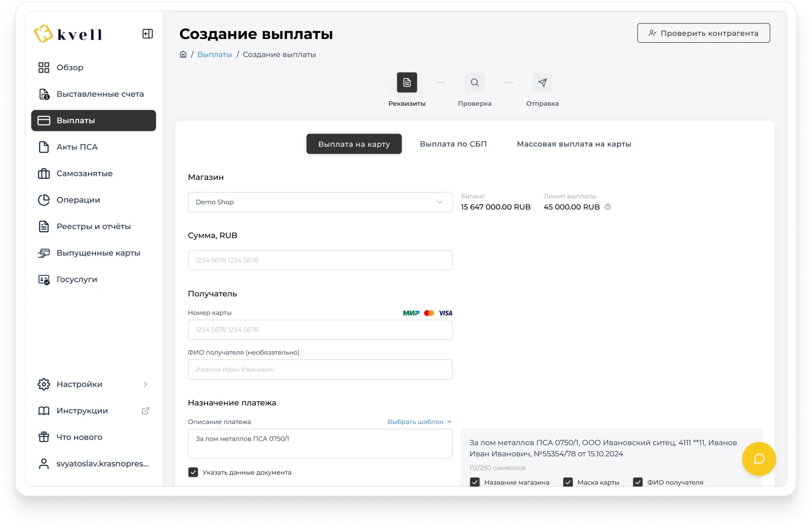Open Инструкции external link icon

pyautogui.click(x=145, y=411)
